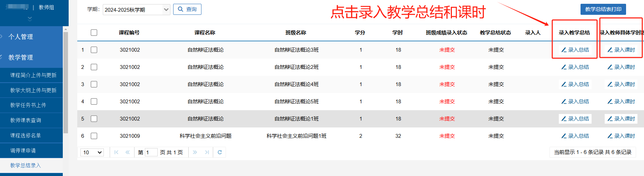The width and height of the screenshot is (644, 176).
Task: Click the 教学总结状态 column header
Action: click(x=496, y=33)
